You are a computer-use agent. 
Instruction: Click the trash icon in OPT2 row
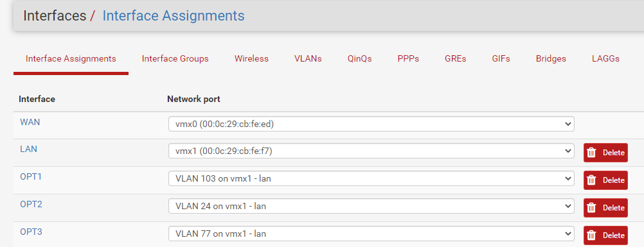point(591,208)
